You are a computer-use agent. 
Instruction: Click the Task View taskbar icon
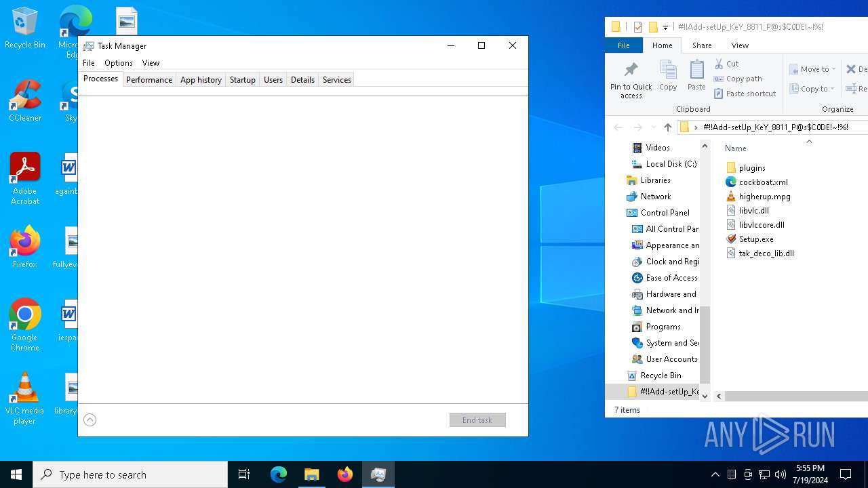(x=244, y=474)
